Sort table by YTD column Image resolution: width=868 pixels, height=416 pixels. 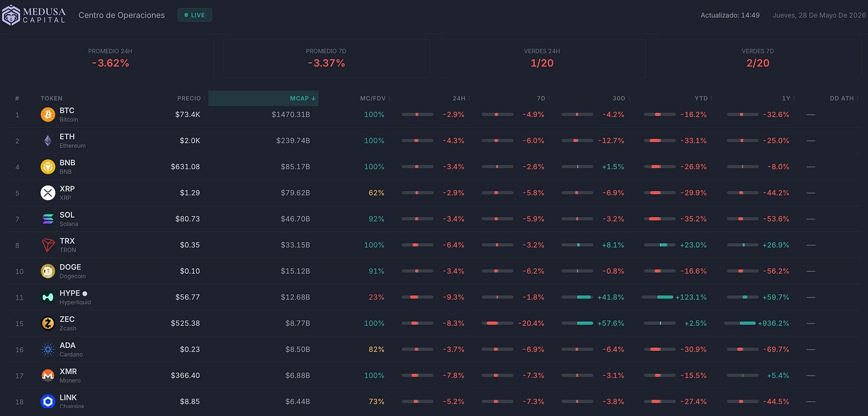[x=703, y=98]
